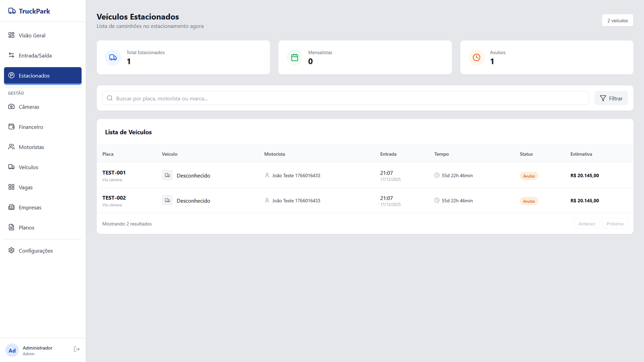Click the clock icon on the Avulsos card
The width and height of the screenshot is (644, 362).
click(476, 57)
